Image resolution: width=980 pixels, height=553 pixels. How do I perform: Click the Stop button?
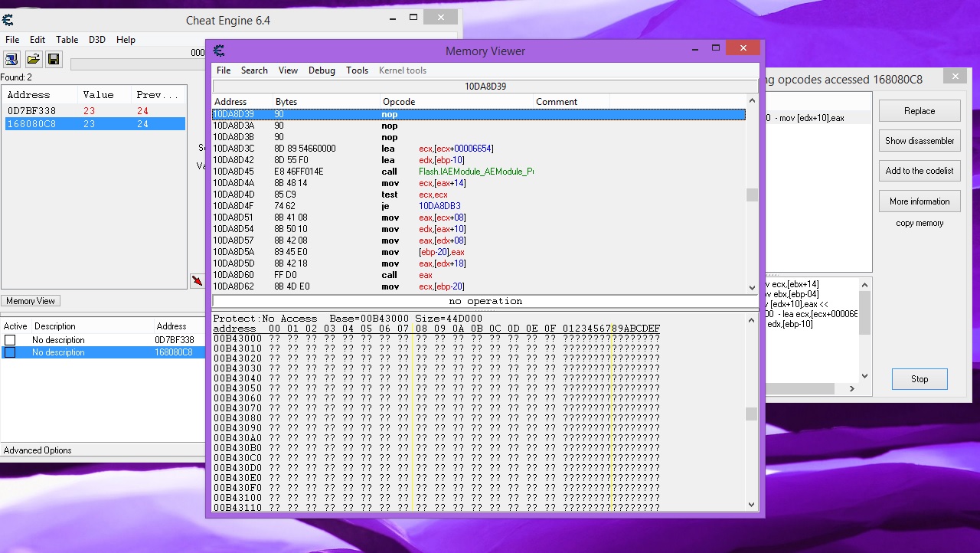click(x=920, y=379)
